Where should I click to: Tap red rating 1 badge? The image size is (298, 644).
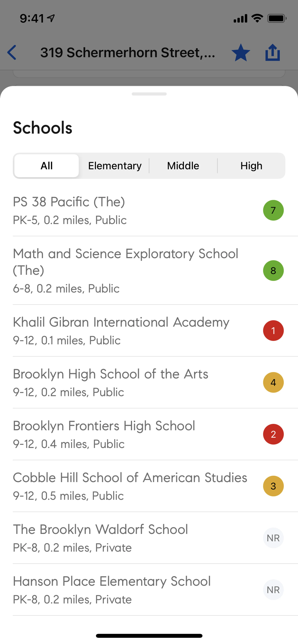click(x=273, y=330)
